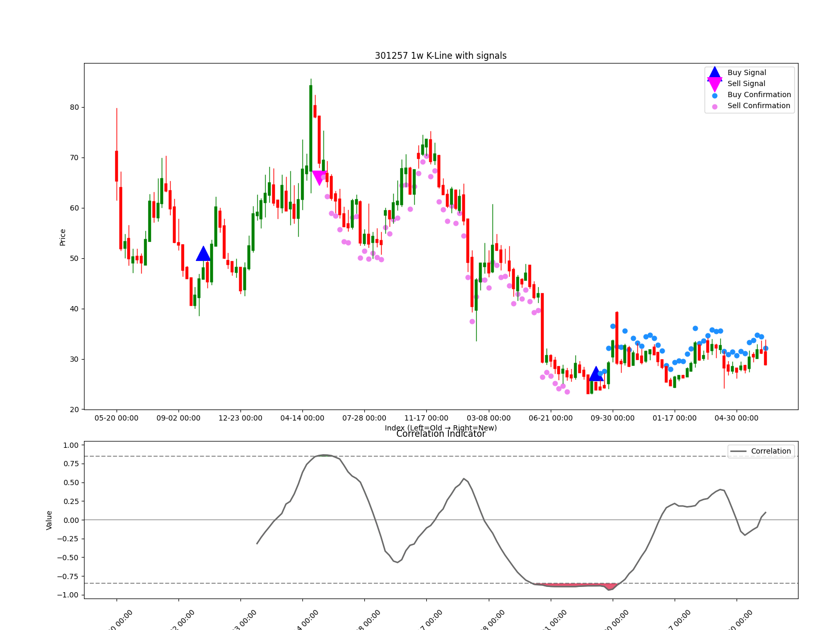The height and width of the screenshot is (630, 840).
Task: Click the correlation tick label 0.00
Action: tap(70, 520)
